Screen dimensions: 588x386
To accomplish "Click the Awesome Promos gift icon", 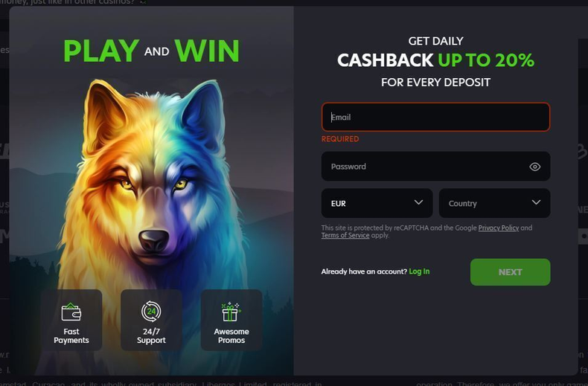I will [231, 312].
